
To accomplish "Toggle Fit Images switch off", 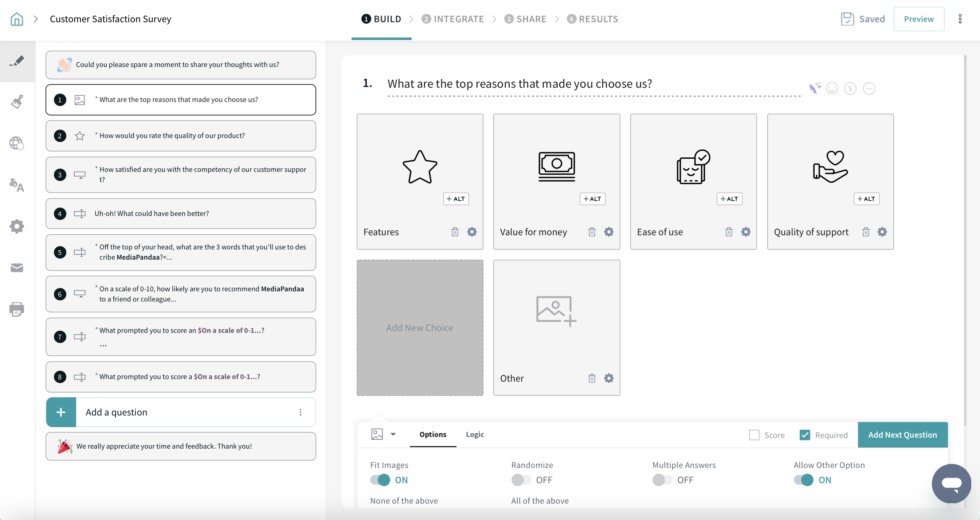I will 380,480.
